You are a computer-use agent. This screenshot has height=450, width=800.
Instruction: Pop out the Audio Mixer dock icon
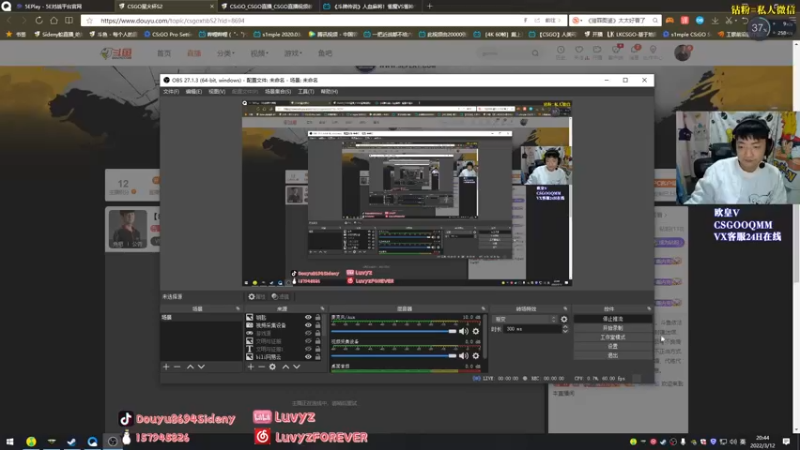pyautogui.click(x=483, y=309)
